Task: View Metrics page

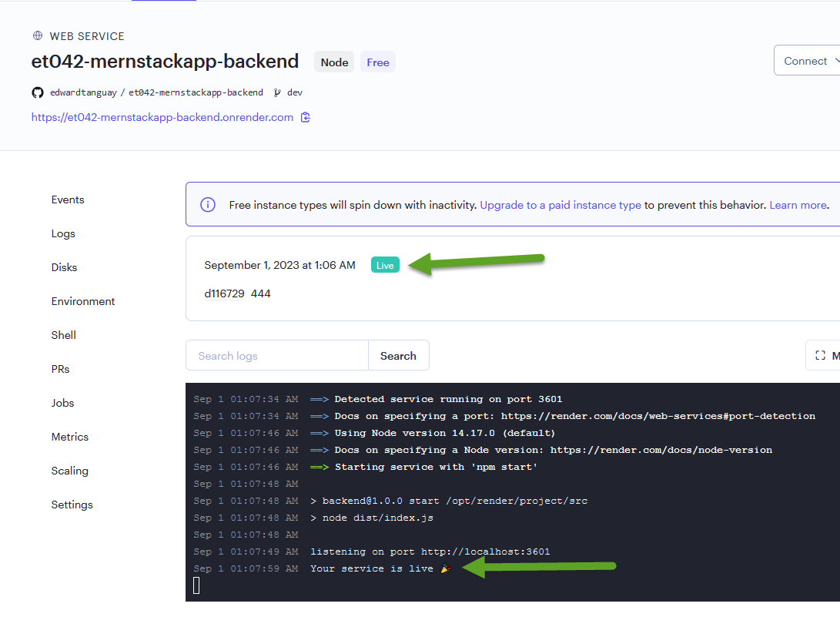Action: [x=69, y=437]
